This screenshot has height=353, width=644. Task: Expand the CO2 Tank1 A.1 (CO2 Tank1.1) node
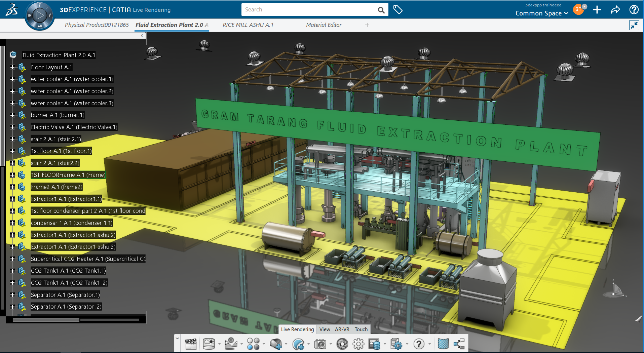coord(12,271)
